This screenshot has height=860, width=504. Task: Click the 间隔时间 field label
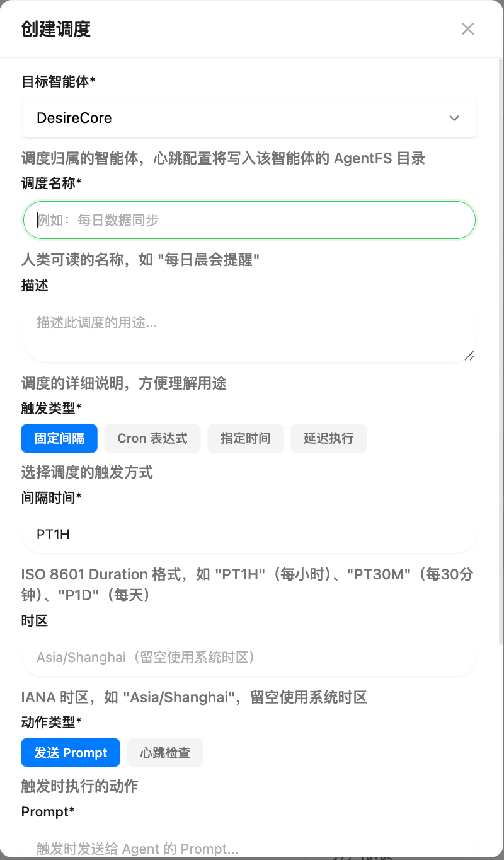52,498
